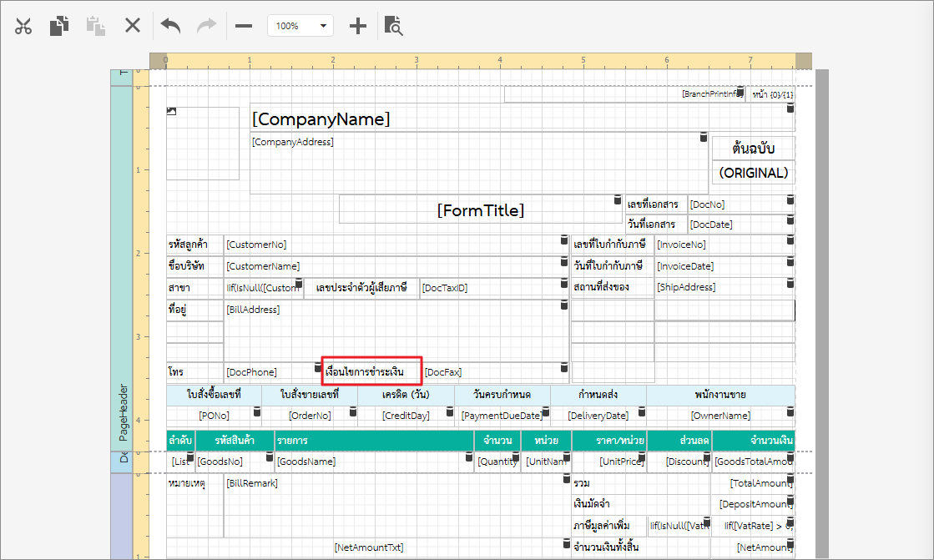Click the [BillAddress] field
This screenshot has width=934, height=560.
(x=392, y=330)
